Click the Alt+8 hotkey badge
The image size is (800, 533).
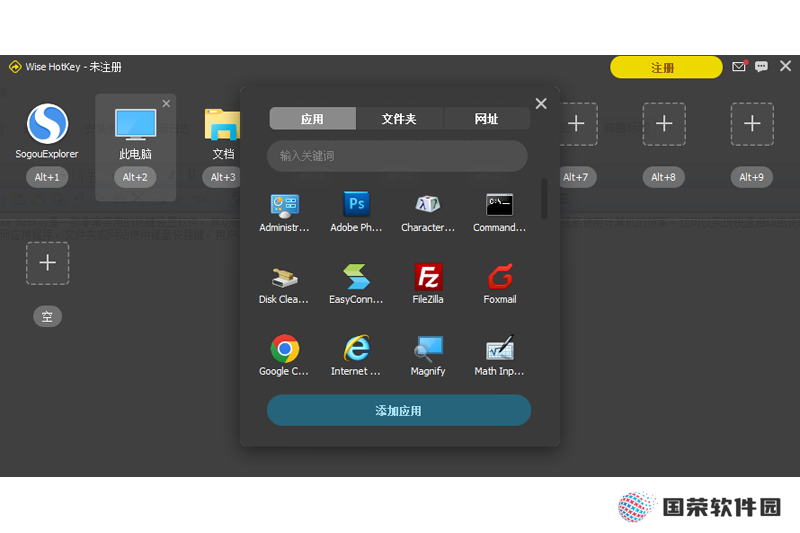click(663, 177)
